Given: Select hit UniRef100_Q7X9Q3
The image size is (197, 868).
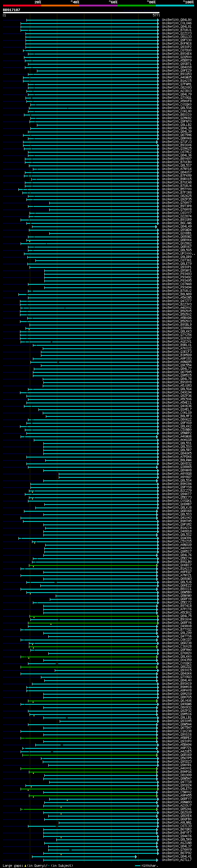Looking at the screenshot, I should pyautogui.click(x=177, y=676).
